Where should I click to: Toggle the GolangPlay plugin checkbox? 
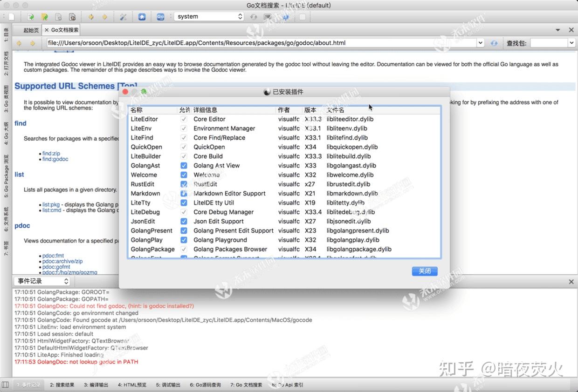coord(184,240)
